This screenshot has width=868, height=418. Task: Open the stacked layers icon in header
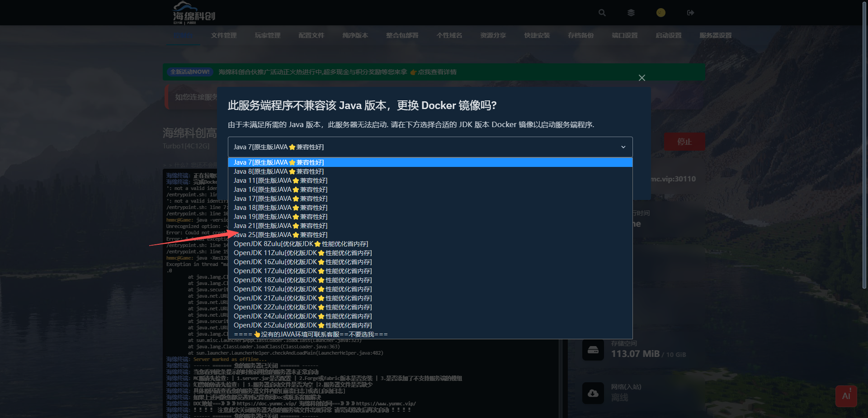631,13
